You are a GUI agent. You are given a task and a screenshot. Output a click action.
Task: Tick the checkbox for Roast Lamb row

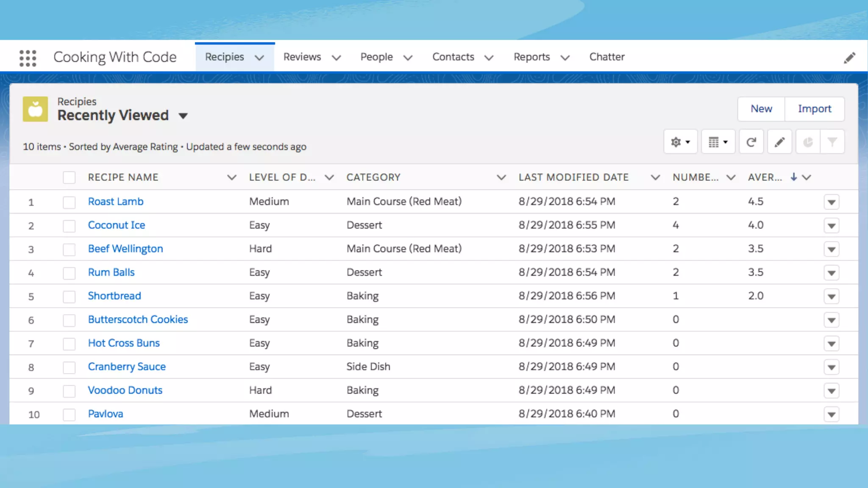point(69,202)
